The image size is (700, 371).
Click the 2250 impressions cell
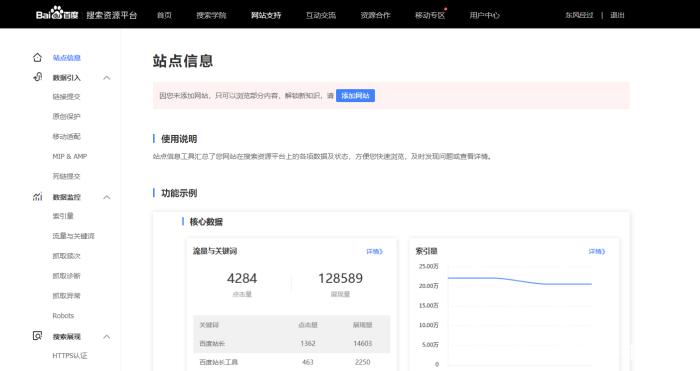[362, 362]
